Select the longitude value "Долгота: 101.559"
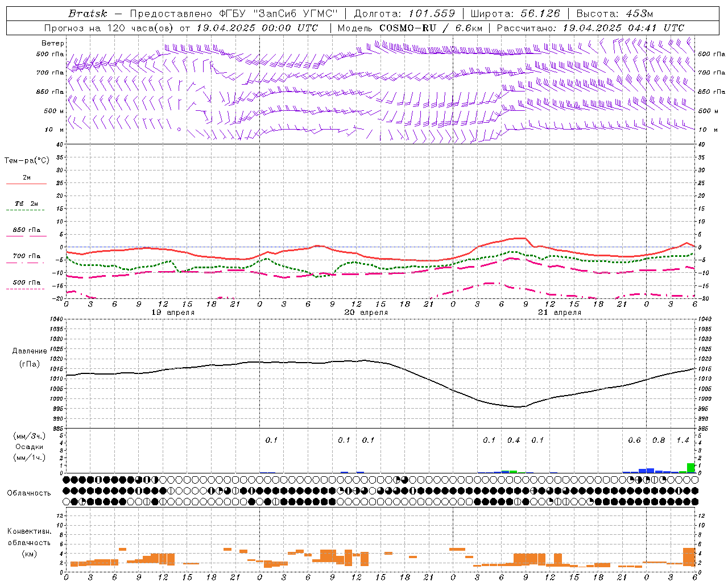 tap(405, 14)
